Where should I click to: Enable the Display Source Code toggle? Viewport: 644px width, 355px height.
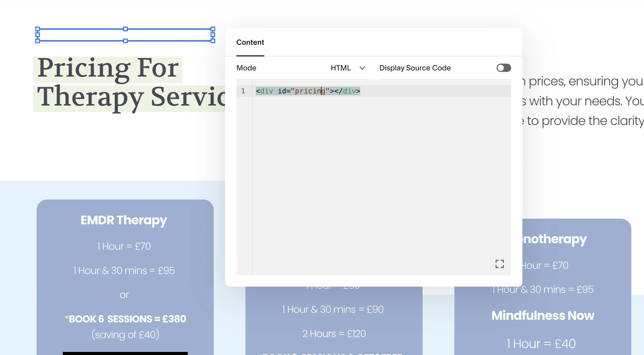pos(503,68)
